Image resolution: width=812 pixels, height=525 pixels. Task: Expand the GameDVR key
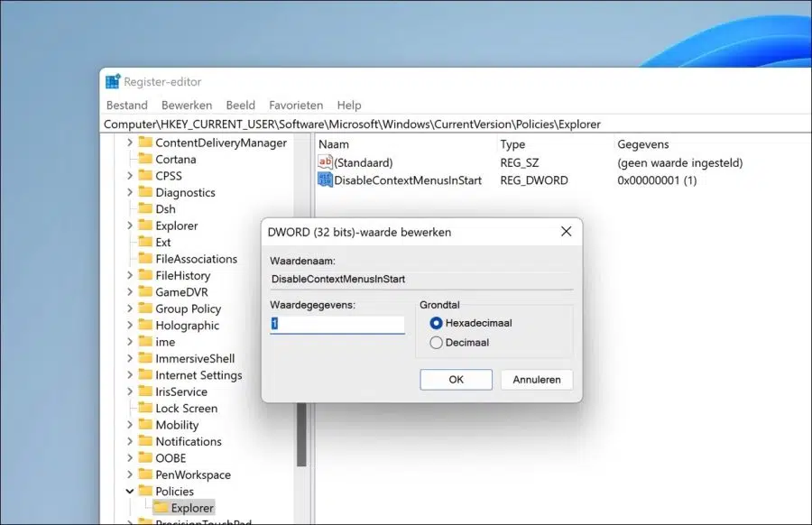tap(129, 291)
